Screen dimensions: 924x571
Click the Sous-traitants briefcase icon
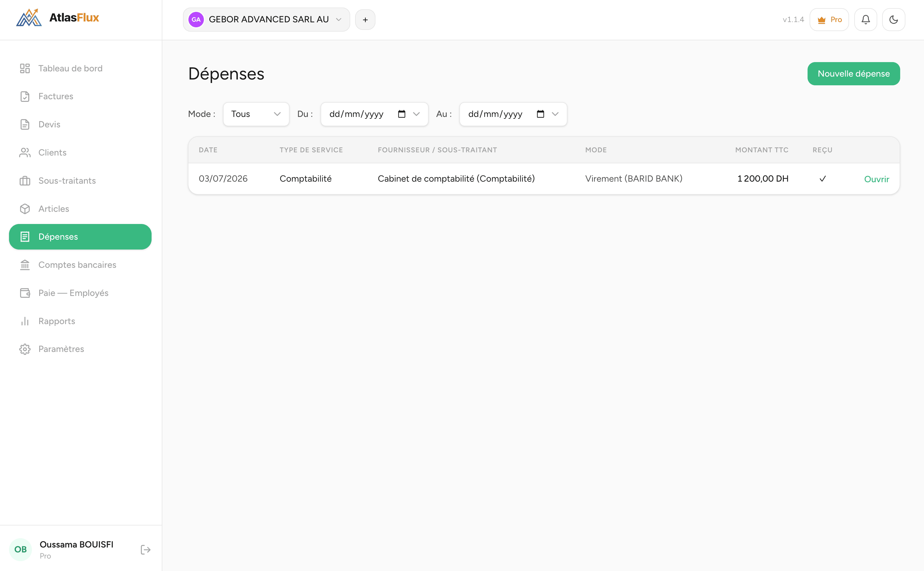pos(25,180)
